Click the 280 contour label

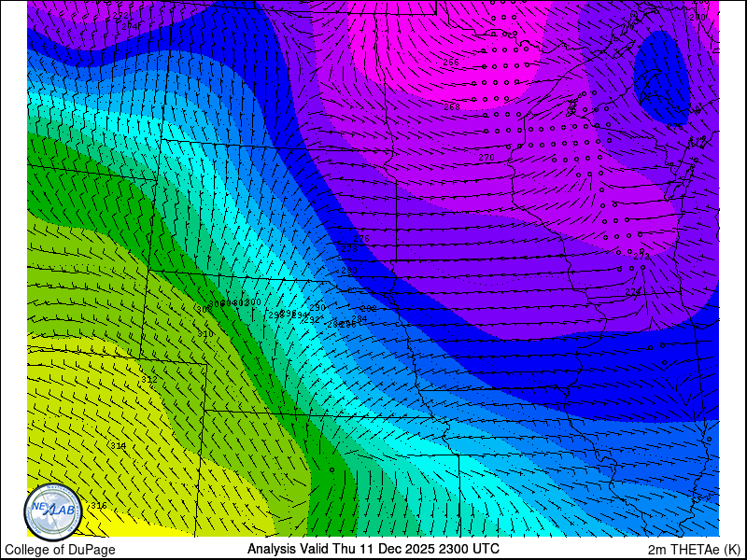[x=349, y=271]
